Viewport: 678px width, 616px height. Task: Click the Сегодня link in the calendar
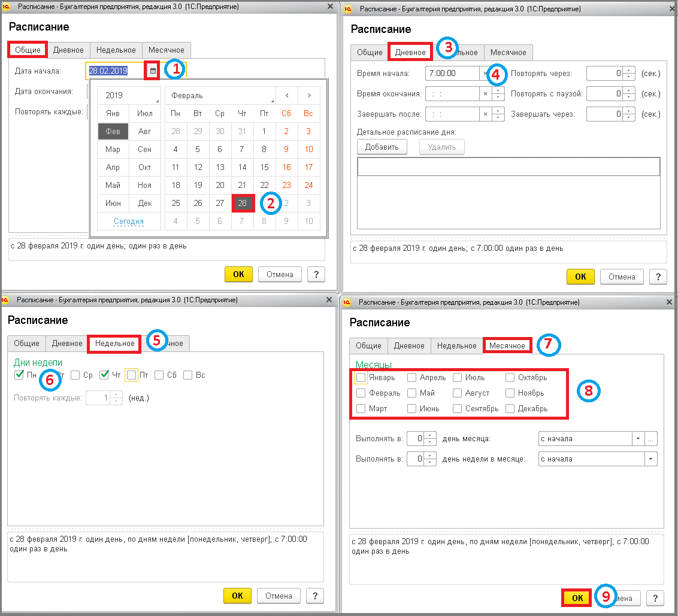coord(128,221)
